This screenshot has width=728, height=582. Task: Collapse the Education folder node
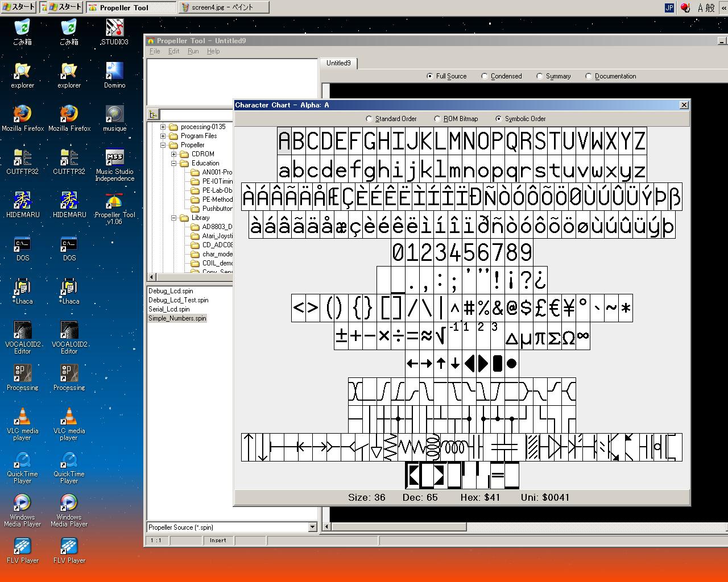pyautogui.click(x=174, y=163)
